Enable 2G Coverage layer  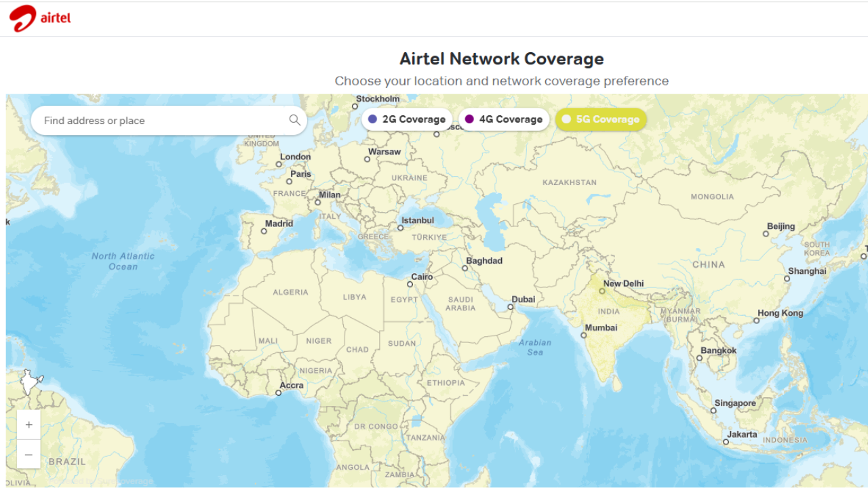pos(406,119)
